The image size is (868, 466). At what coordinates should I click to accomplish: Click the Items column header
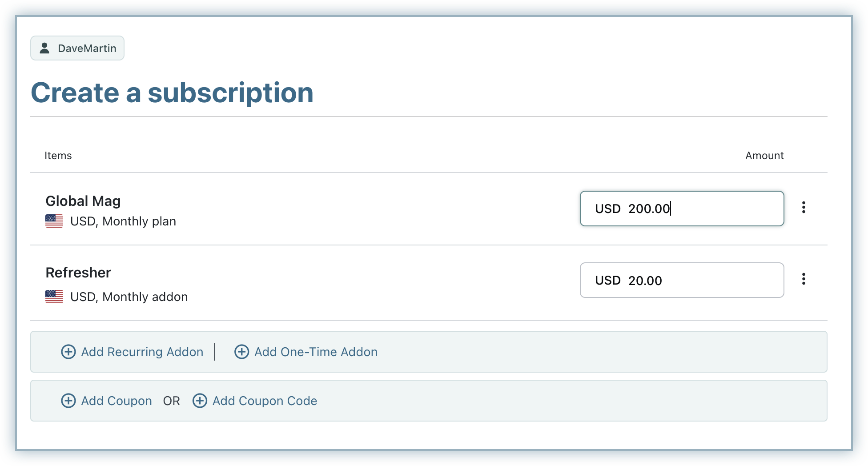coord(58,156)
